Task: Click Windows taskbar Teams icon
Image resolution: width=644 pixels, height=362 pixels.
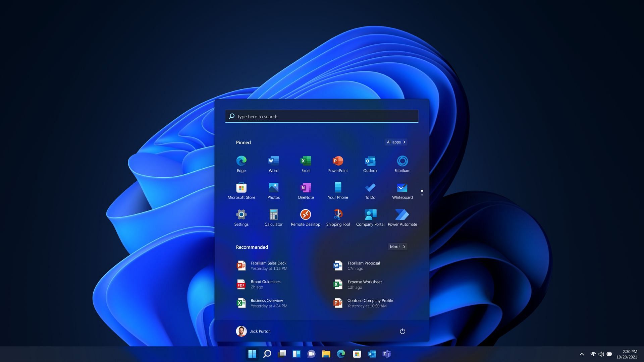Action: (x=387, y=353)
